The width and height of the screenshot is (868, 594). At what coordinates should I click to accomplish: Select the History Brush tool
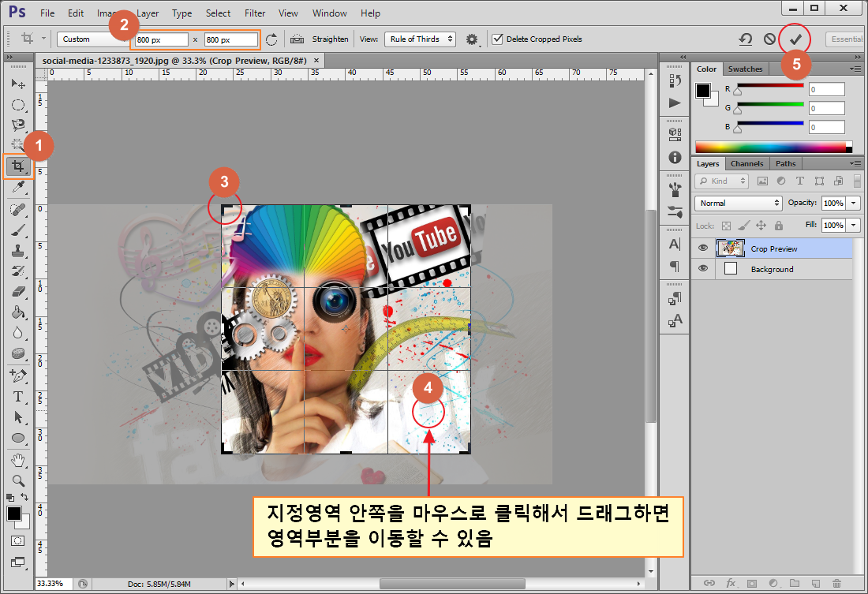point(18,271)
